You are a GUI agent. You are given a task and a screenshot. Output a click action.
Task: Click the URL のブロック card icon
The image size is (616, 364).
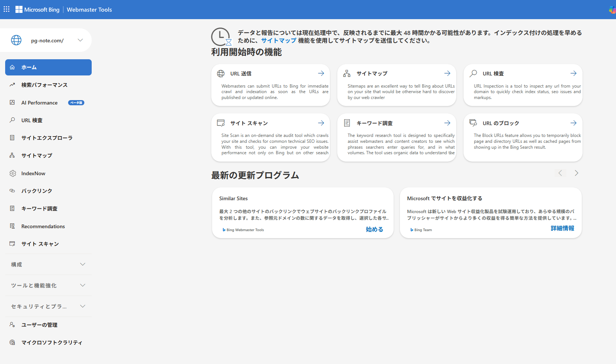coord(473,123)
